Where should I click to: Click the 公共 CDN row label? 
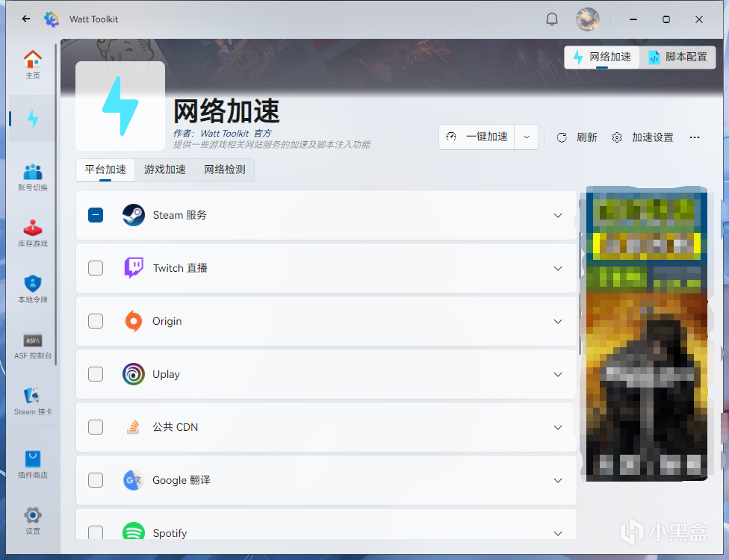point(176,427)
